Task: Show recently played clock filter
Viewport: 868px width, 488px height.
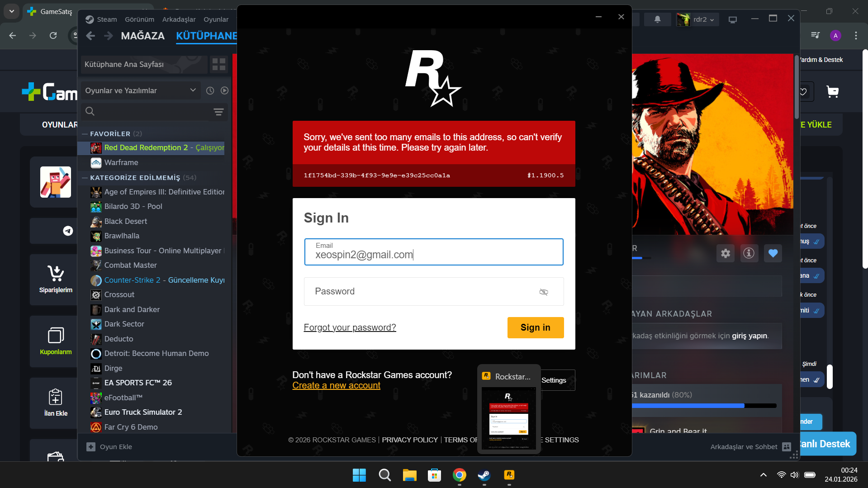Action: [x=210, y=90]
